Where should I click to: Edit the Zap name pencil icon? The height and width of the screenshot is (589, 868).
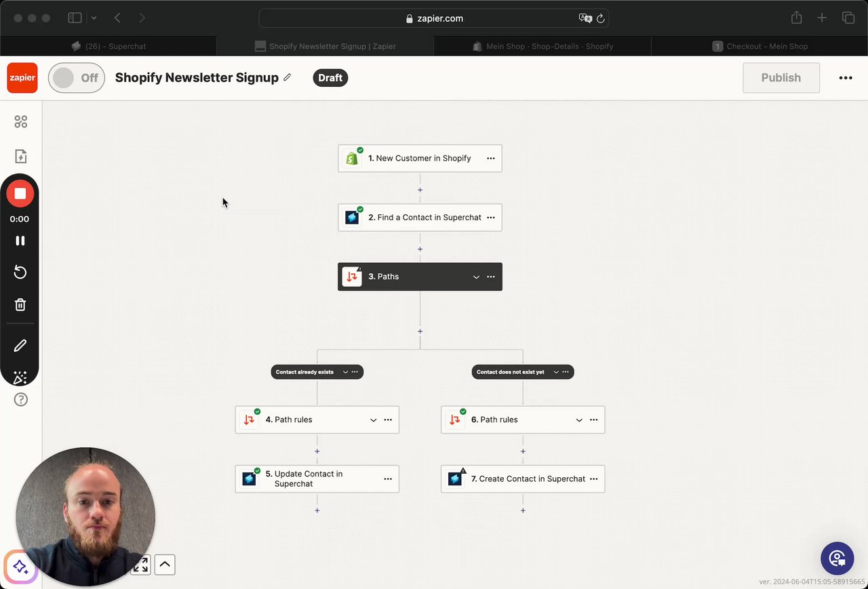pos(288,77)
